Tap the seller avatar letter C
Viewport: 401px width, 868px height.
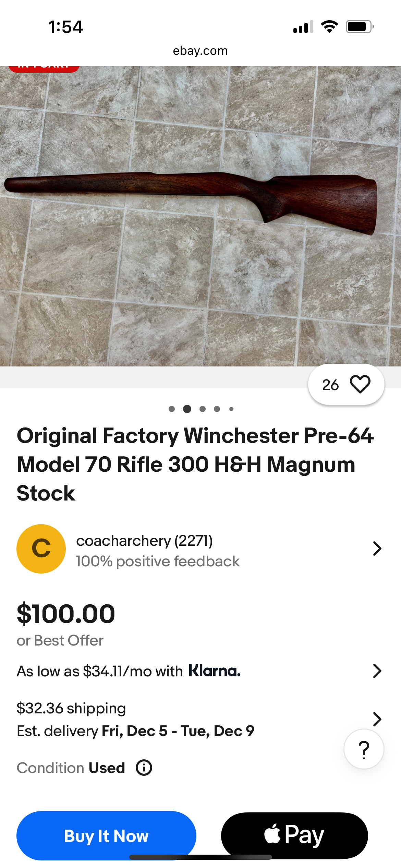41,548
